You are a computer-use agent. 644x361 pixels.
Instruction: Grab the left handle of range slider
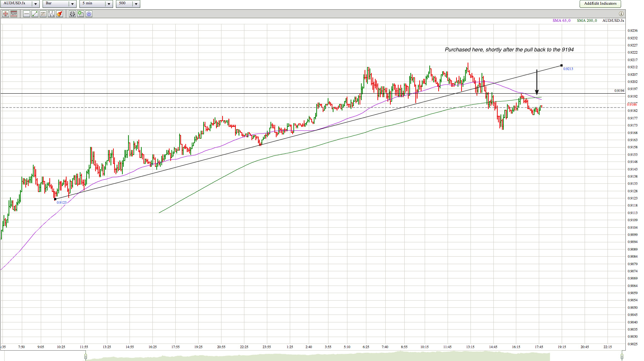[86, 356]
